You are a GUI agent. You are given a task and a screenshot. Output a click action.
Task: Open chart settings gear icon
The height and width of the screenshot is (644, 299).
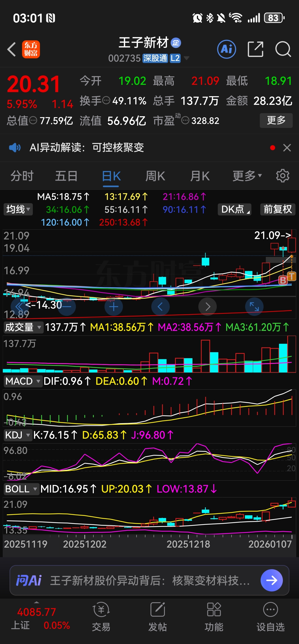point(282,176)
